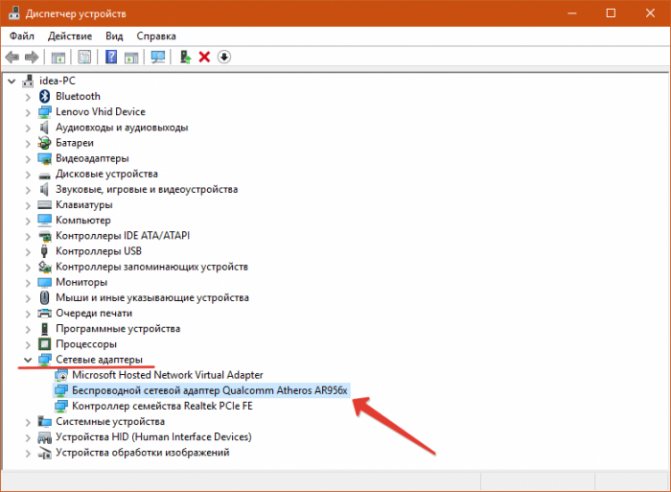The width and height of the screenshot is (671, 492).
Task: Click the Контроллеры USB plug icon
Action: [x=45, y=251]
